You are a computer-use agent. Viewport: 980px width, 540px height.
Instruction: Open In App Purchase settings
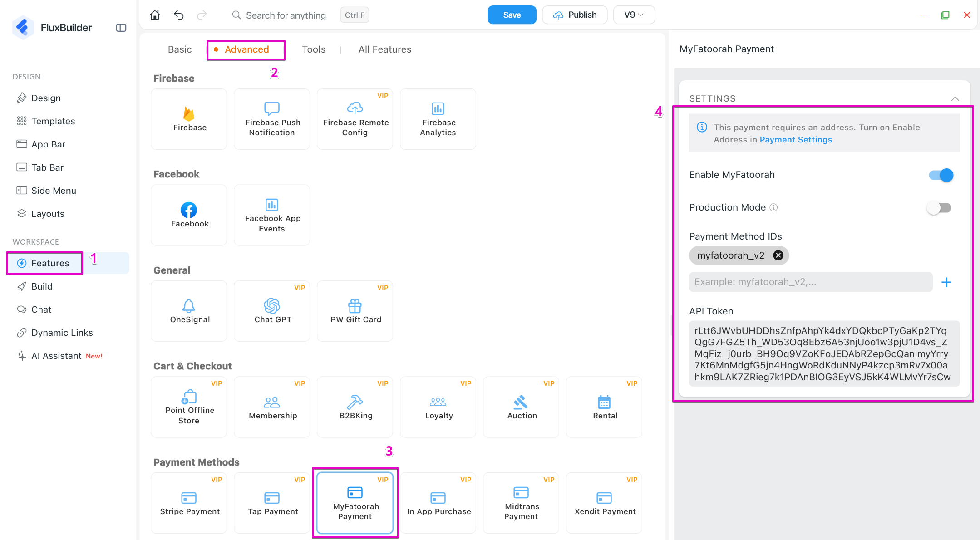pyautogui.click(x=438, y=503)
